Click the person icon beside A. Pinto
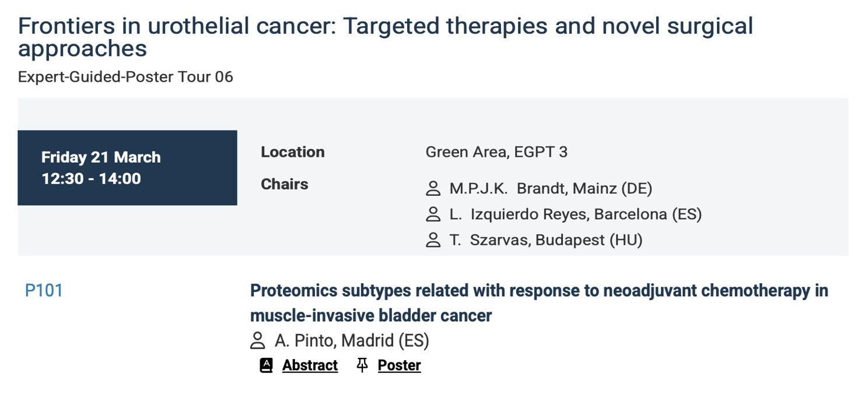This screenshot has width=868, height=401. tap(257, 341)
